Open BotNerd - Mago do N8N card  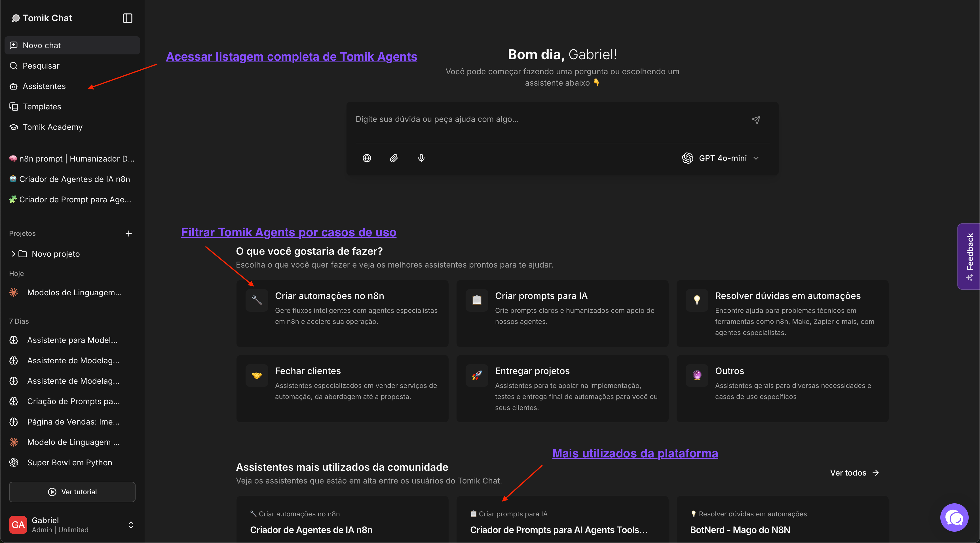pyautogui.click(x=783, y=519)
